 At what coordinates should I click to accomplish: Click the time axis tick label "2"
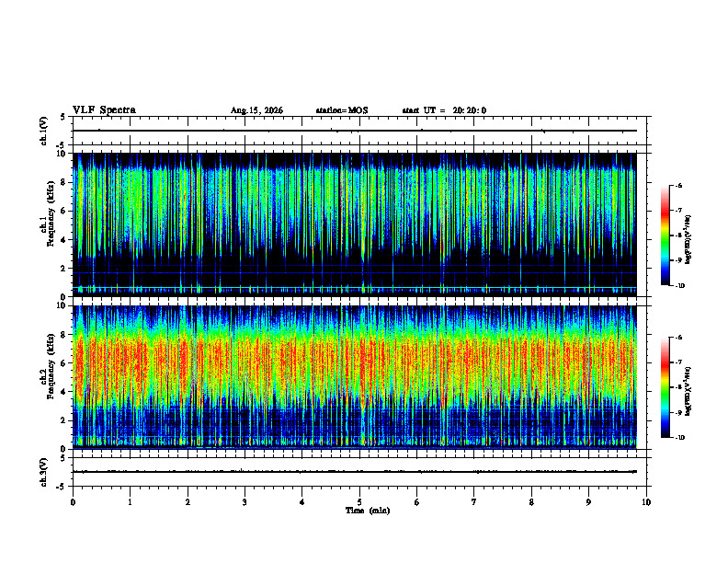pyautogui.click(x=188, y=502)
